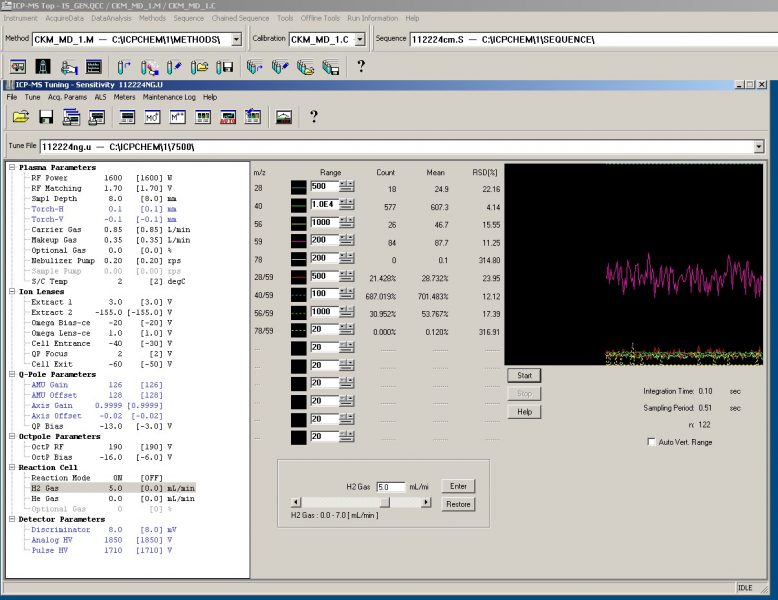Click the meters gauge icon in Tuning toolbar
Image resolution: width=778 pixels, height=600 pixels.
[x=284, y=117]
